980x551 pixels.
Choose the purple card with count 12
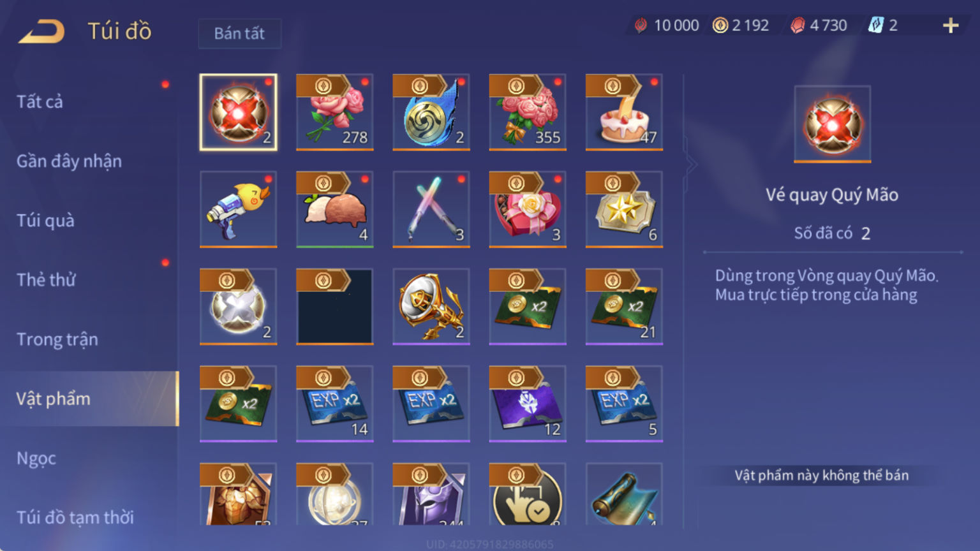coord(528,404)
